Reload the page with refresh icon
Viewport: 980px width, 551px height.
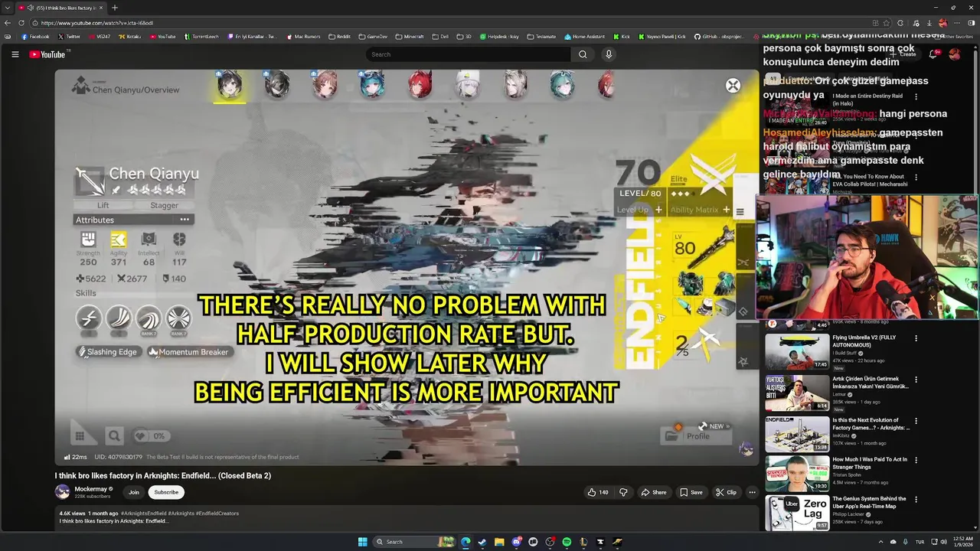pos(22,23)
